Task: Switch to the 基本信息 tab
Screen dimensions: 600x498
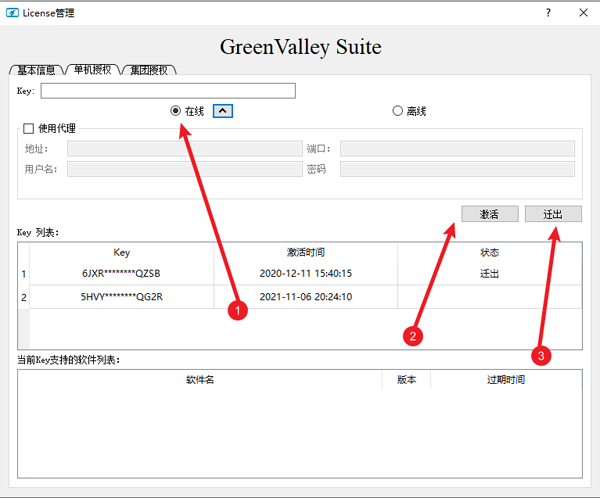Action: (x=35, y=70)
